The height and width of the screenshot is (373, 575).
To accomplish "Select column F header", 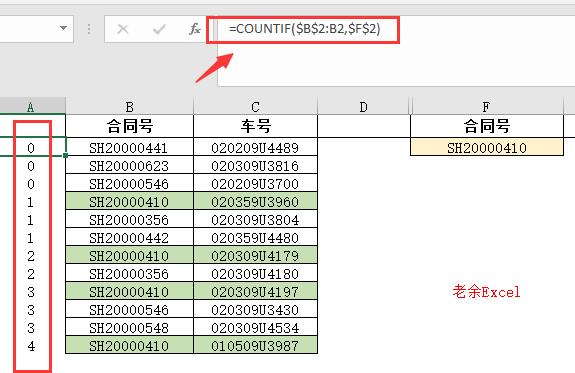I will [x=487, y=107].
